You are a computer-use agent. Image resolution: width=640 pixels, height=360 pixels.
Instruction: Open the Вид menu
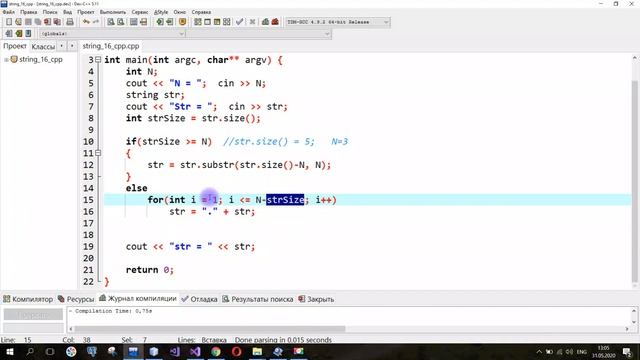(x=67, y=12)
